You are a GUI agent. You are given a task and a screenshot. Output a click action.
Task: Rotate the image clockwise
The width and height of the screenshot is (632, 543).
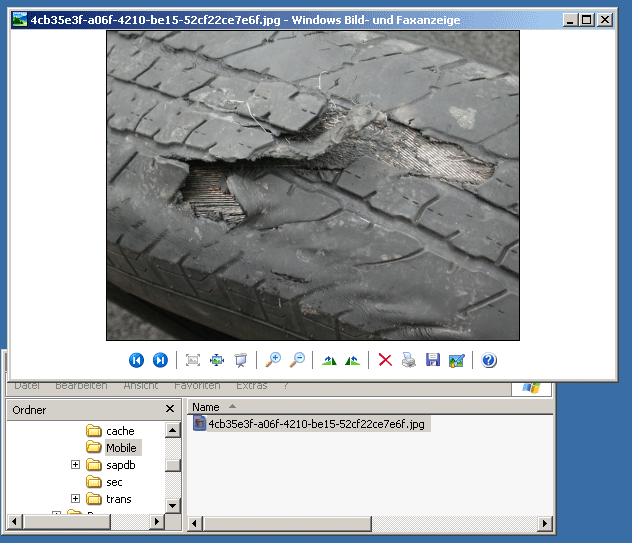329,360
